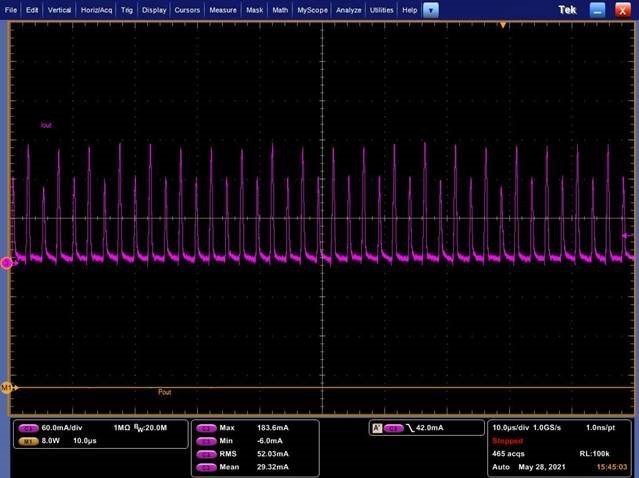Open the Help menu
Viewport: 639px width, 478px height.
(410, 10)
